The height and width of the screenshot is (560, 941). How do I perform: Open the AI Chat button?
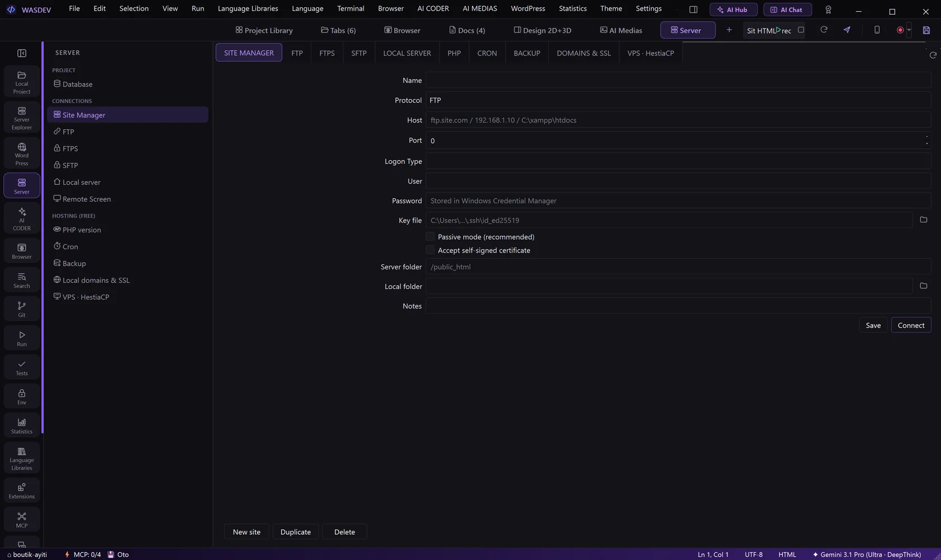coord(788,10)
